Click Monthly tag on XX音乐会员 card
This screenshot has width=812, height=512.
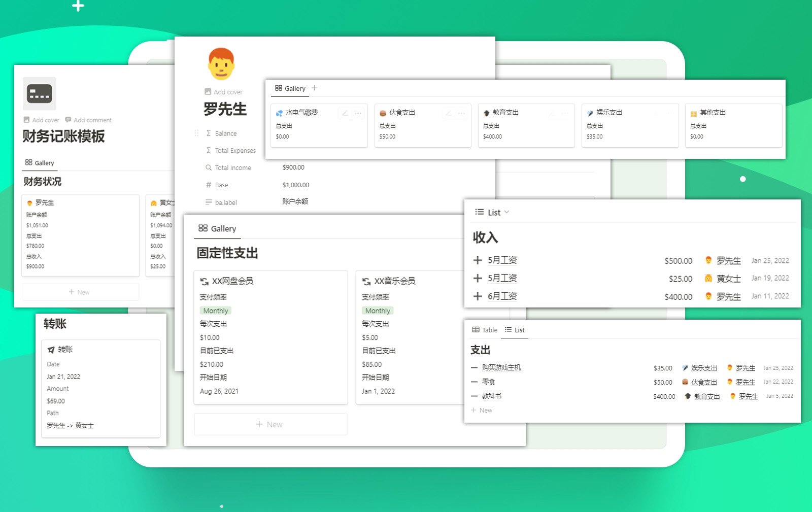[378, 311]
